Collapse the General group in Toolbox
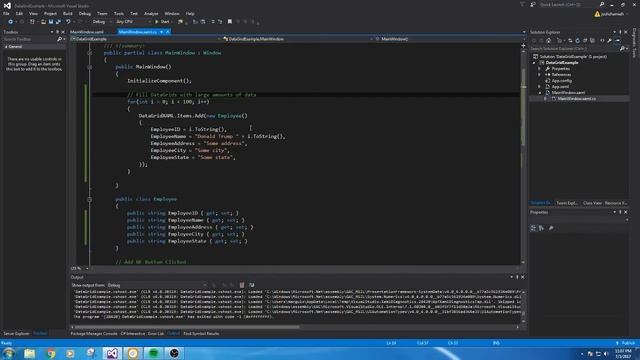Viewport: 640px width, 360px height. (x=6, y=47)
